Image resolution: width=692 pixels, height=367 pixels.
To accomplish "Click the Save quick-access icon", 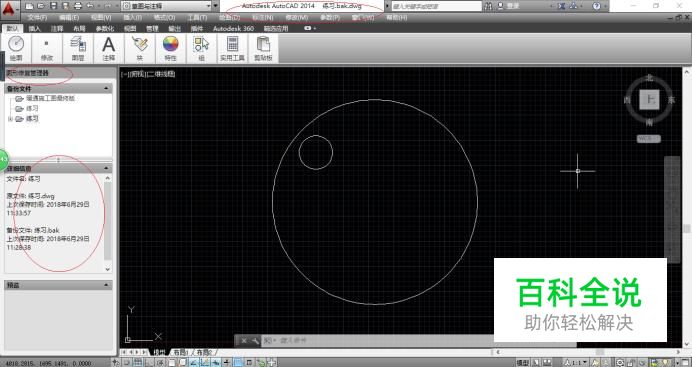I will [53, 6].
